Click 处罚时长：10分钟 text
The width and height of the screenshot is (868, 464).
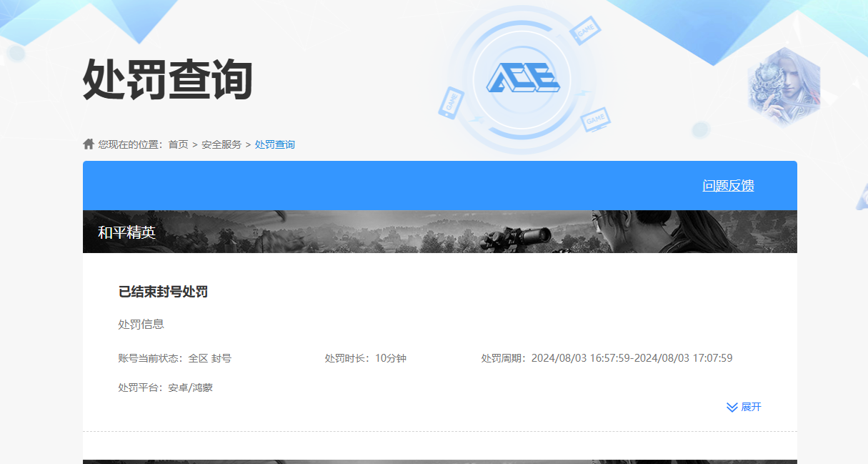(x=365, y=358)
